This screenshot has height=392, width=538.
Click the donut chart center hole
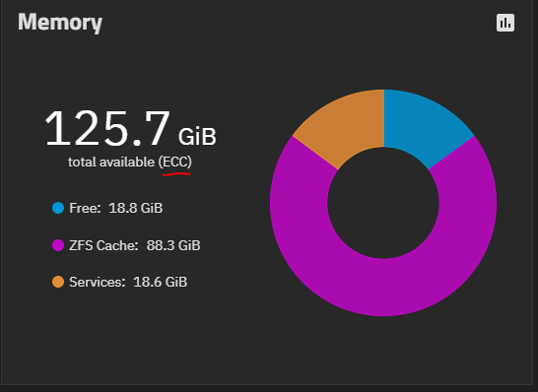click(x=383, y=203)
